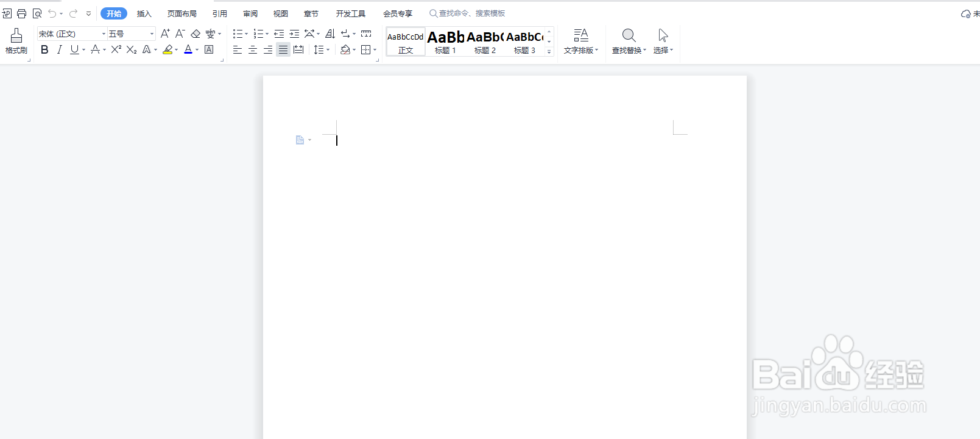This screenshot has width=980, height=439.
Task: Open the 开始 (Home) tab
Action: pyautogui.click(x=114, y=13)
